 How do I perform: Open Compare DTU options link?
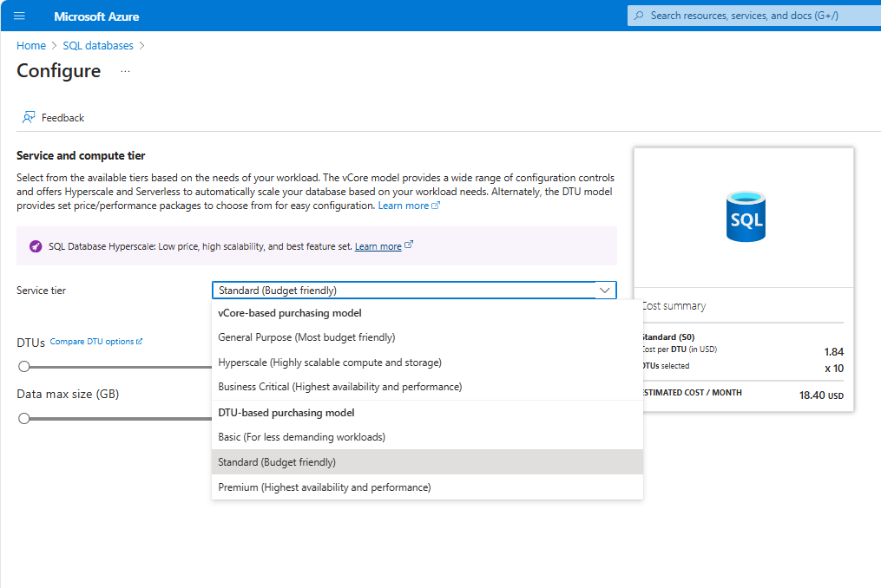pos(96,342)
